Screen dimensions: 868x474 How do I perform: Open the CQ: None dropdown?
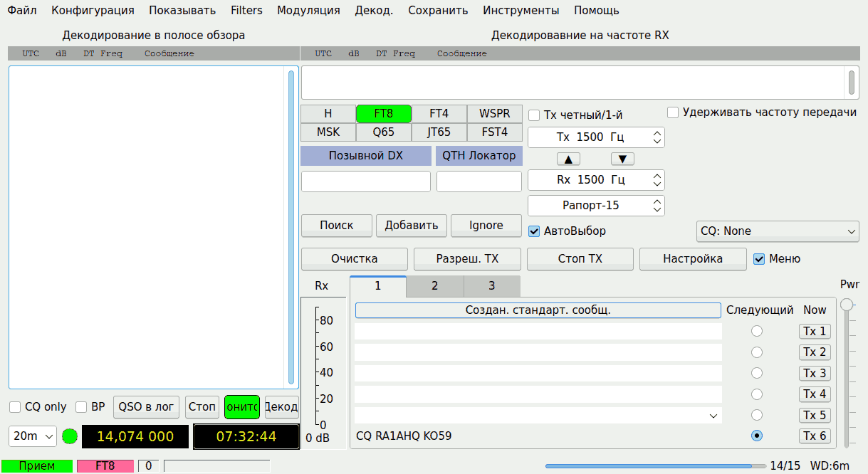tap(778, 231)
